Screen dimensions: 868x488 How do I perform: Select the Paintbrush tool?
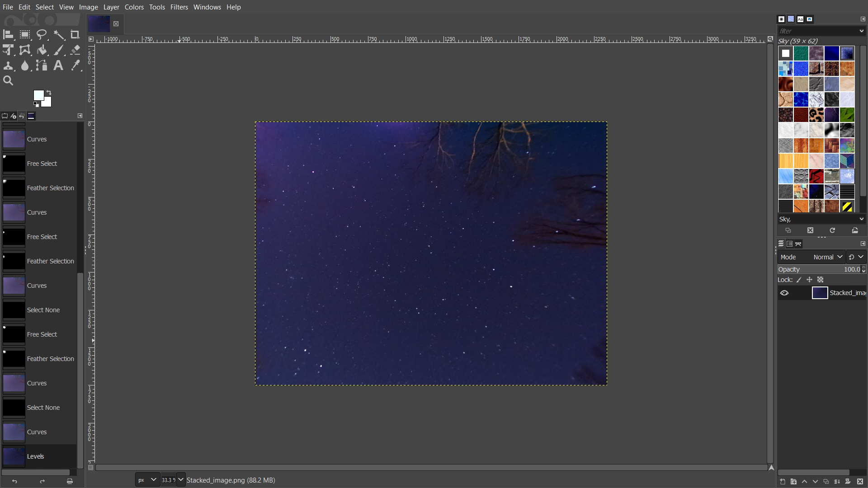[59, 50]
